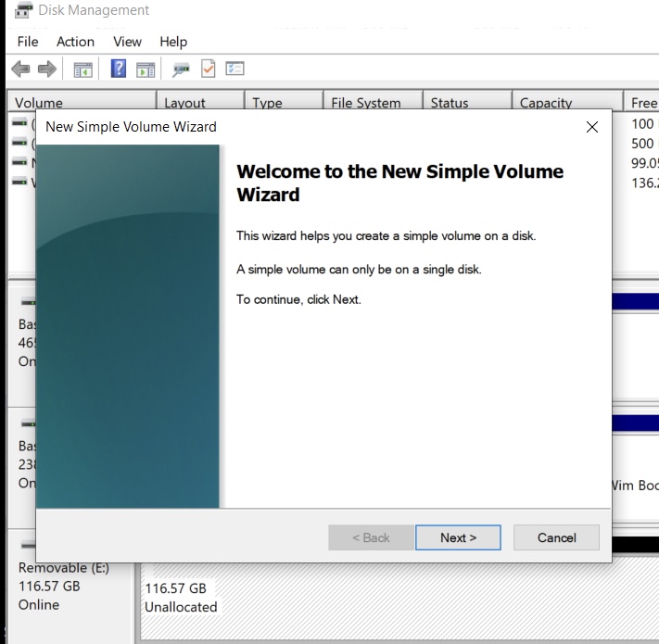Viewport: 659px width, 644px height.
Task: Open the File menu
Action: tap(28, 42)
